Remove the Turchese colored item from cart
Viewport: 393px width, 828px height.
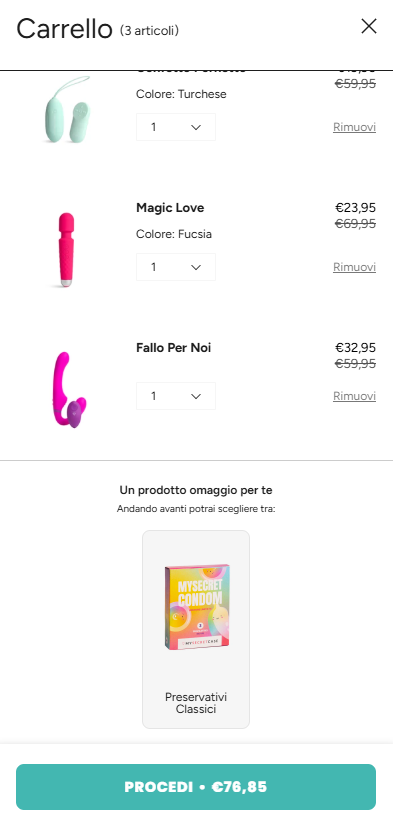pos(354,127)
